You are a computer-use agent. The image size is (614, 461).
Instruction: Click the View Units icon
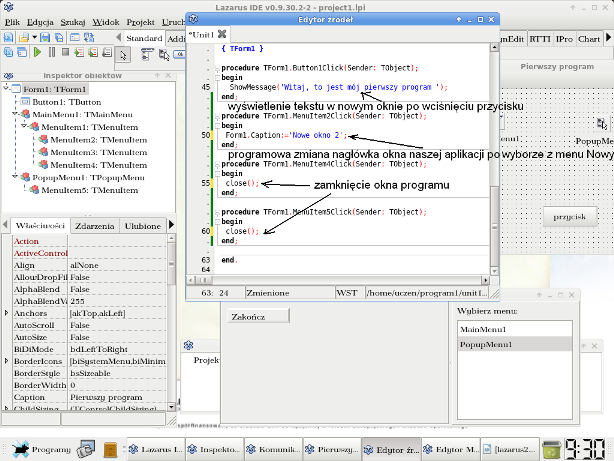[8, 52]
